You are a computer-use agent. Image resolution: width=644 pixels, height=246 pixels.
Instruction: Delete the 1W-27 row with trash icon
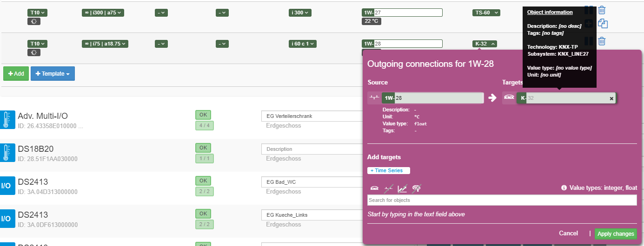pos(602,10)
